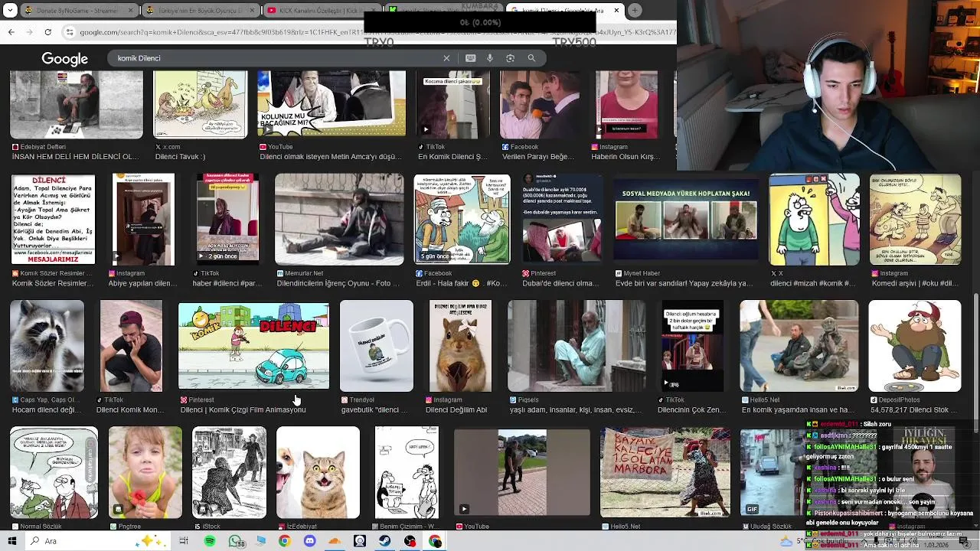
Task: Open the Cloudflare icon on the taskbar
Action: pos(335,541)
